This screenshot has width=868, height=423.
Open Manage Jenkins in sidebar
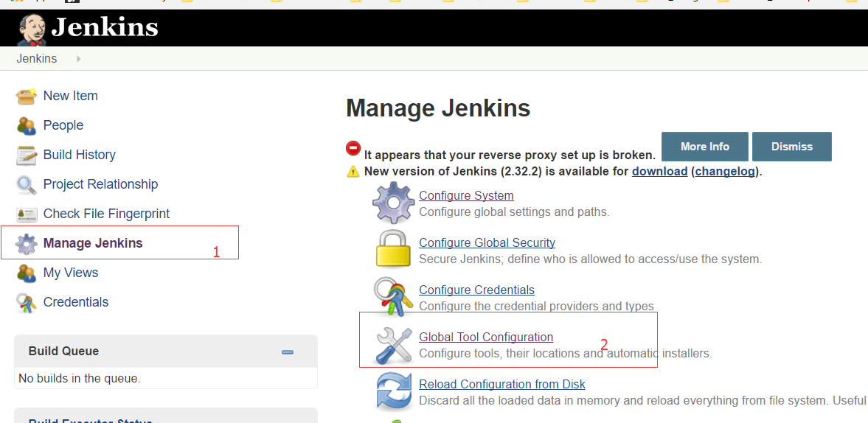coord(92,242)
